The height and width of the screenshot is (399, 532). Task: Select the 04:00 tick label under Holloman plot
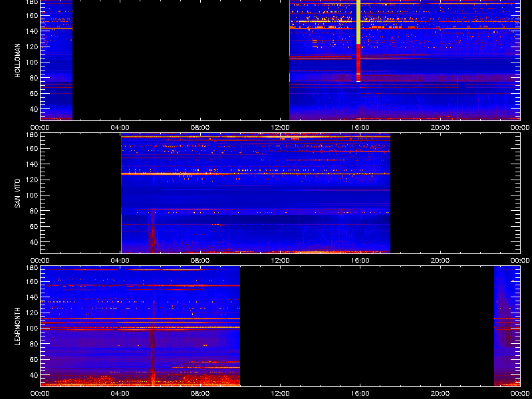coord(120,128)
